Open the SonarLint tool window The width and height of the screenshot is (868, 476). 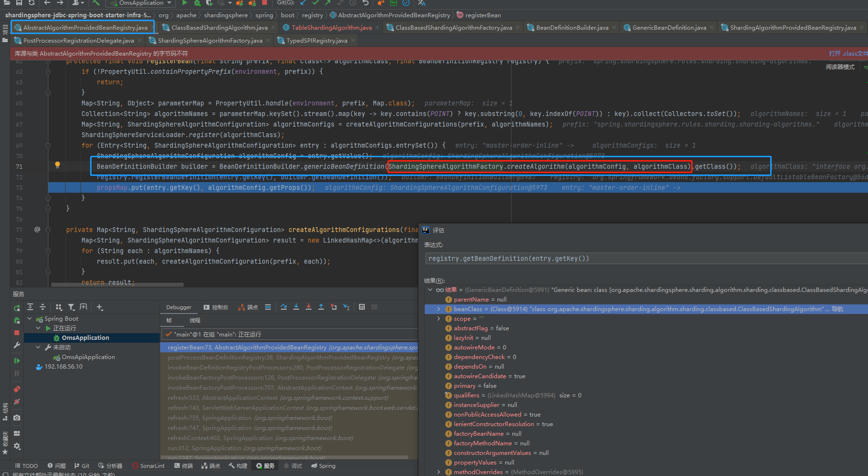(148, 465)
